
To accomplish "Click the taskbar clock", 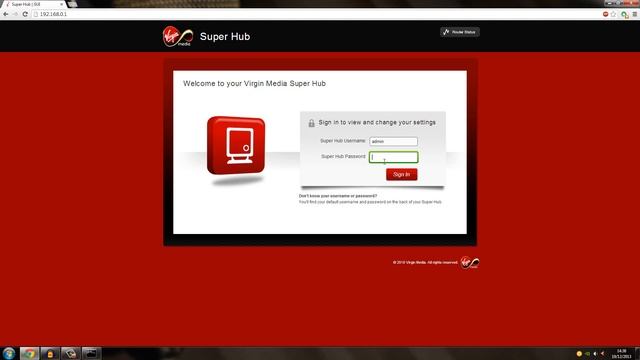I will click(x=621, y=353).
